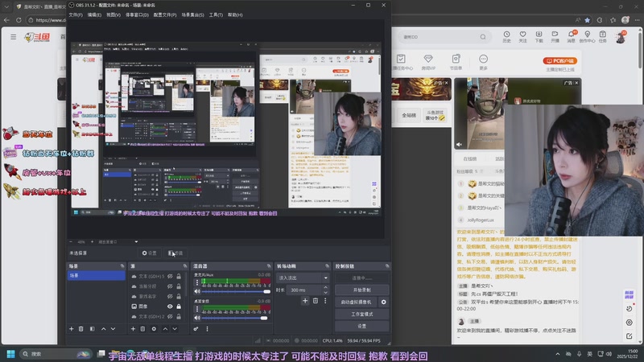Screen dimensions: 644x362
Task: Open 创作中心 icon on Douyu page
Action: pos(588,36)
